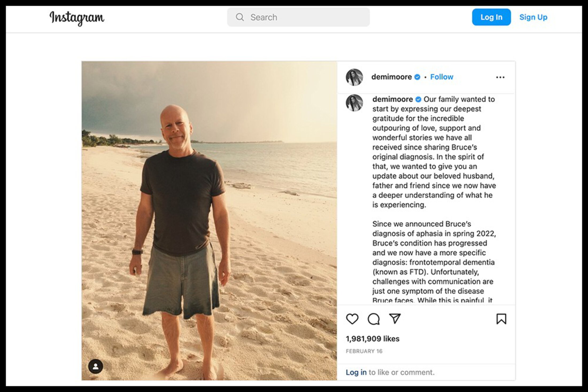Open the three-dot more options menu

pyautogui.click(x=500, y=77)
